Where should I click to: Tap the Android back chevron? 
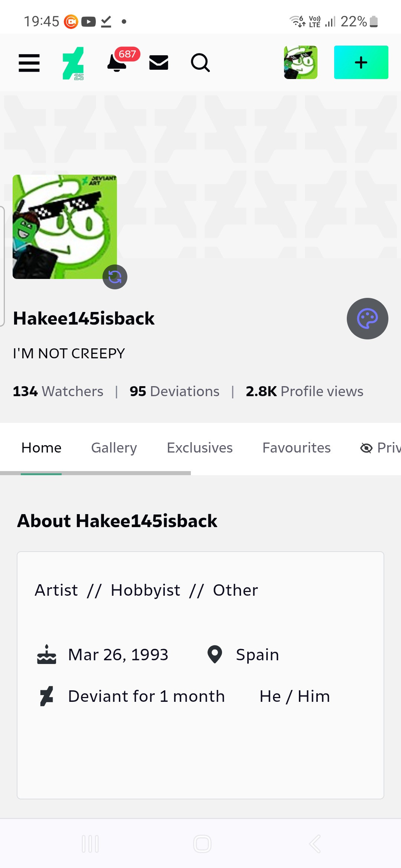(x=315, y=844)
